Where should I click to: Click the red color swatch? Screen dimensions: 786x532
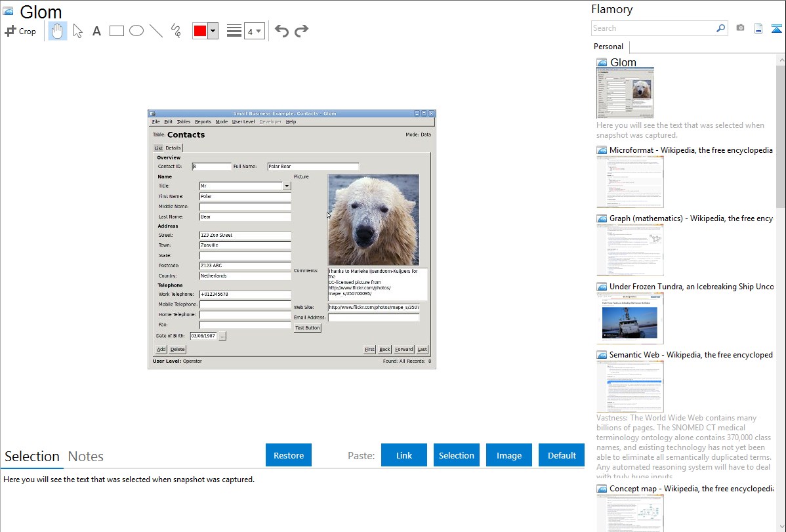200,31
